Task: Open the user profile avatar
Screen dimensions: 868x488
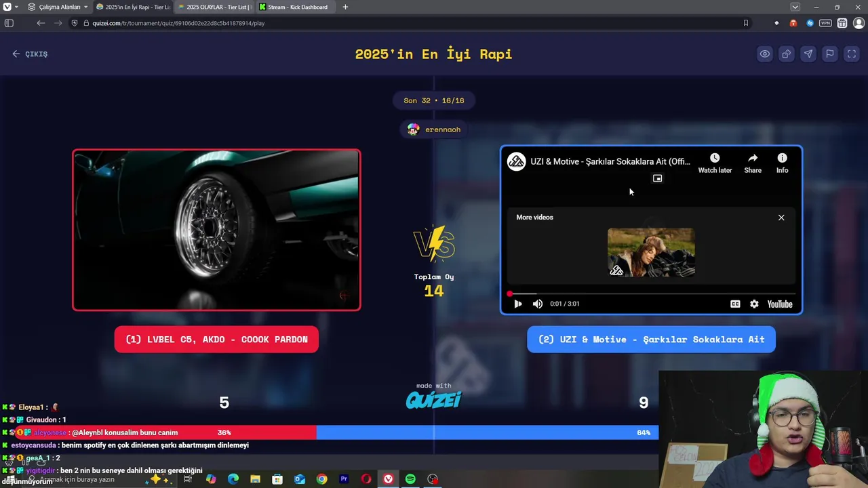Action: [859, 23]
